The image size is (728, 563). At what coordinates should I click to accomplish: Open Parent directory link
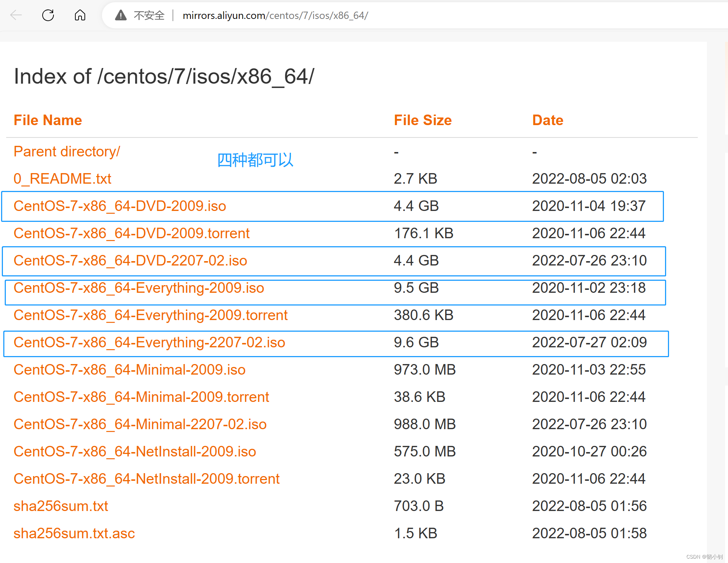(x=67, y=151)
